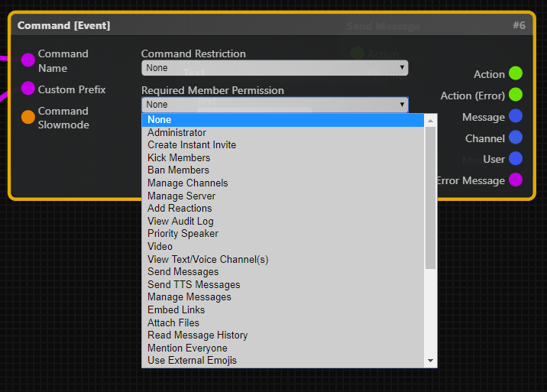The width and height of the screenshot is (547, 392).
Task: Click the orange Command Slowmode socket
Action: click(x=28, y=117)
